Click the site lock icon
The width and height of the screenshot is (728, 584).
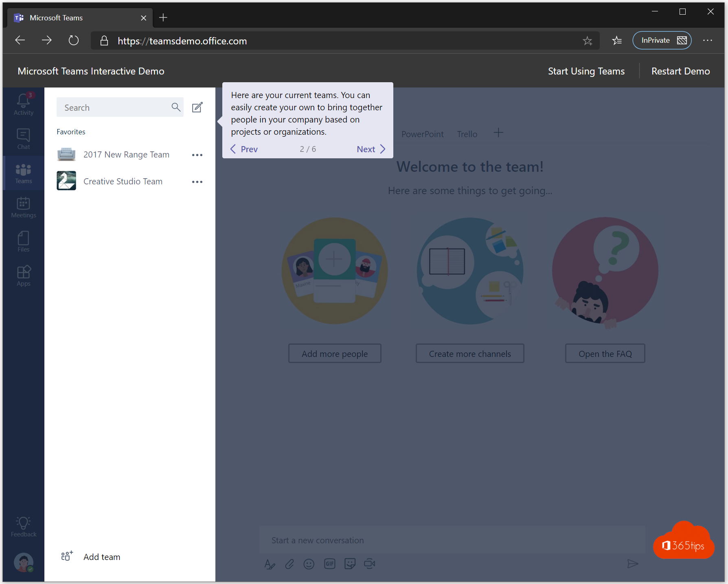pyautogui.click(x=104, y=41)
